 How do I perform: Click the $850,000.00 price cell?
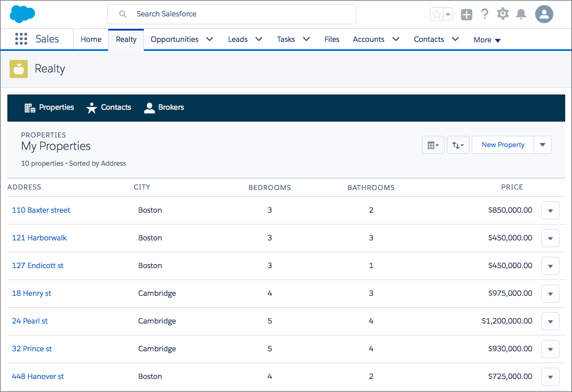tap(510, 210)
